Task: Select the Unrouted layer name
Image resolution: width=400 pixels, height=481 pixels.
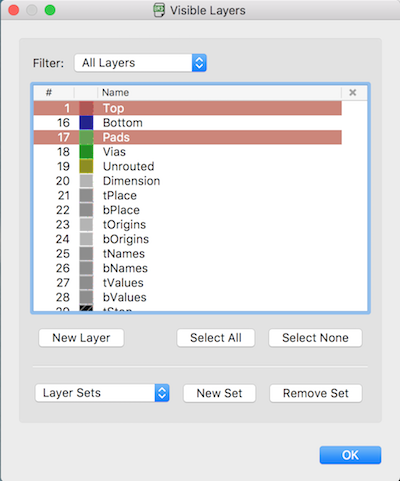Action: 129,166
